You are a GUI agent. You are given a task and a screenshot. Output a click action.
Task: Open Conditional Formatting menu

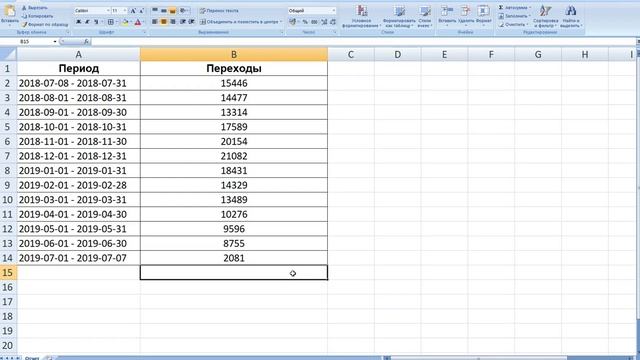click(362, 16)
